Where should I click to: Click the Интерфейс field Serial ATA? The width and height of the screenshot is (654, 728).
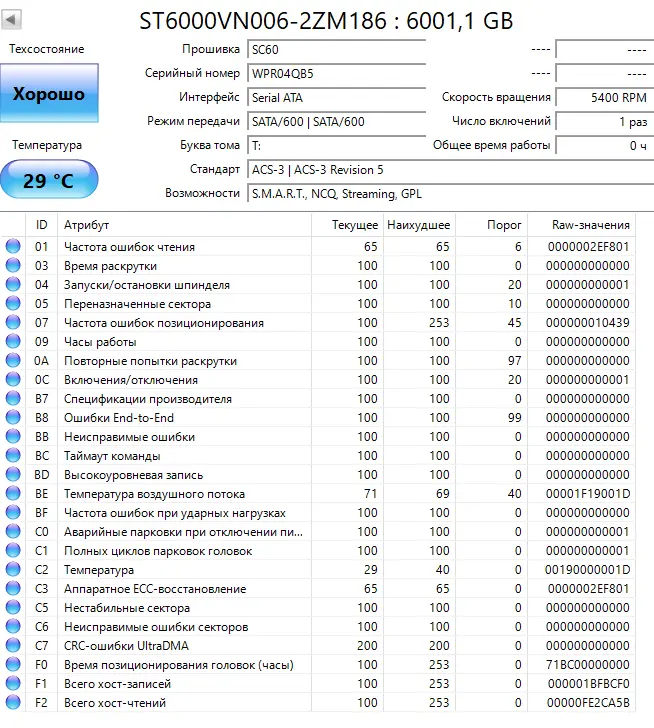coord(337,98)
